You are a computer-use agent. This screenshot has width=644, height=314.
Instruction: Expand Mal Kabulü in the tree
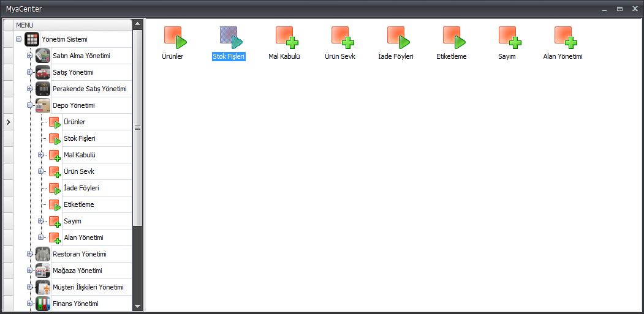[41, 155]
